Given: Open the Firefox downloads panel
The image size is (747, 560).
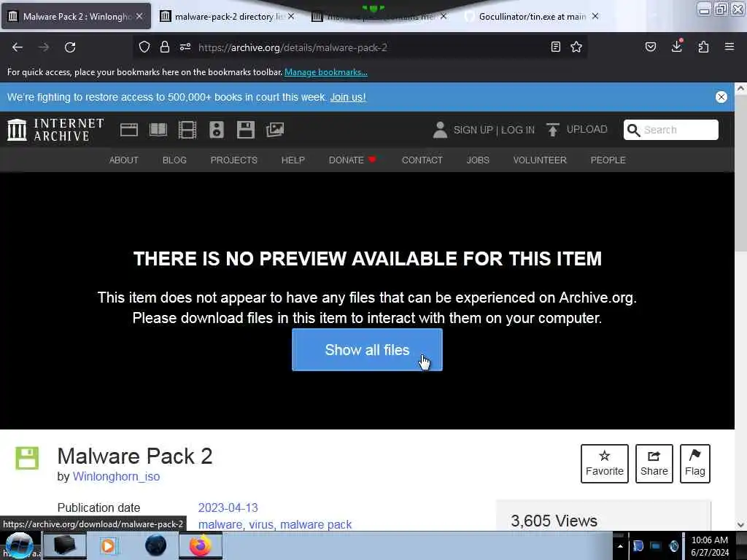Looking at the screenshot, I should pyautogui.click(x=677, y=46).
